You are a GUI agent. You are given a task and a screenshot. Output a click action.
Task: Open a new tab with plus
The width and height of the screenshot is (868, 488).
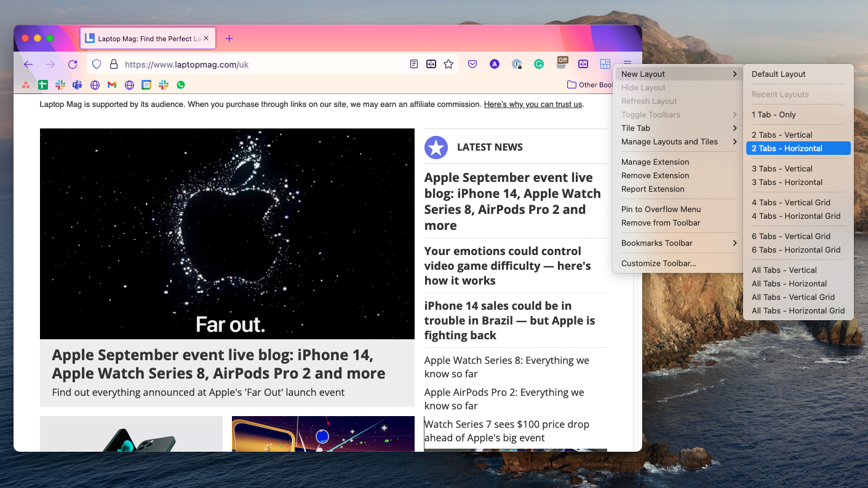pos(229,38)
